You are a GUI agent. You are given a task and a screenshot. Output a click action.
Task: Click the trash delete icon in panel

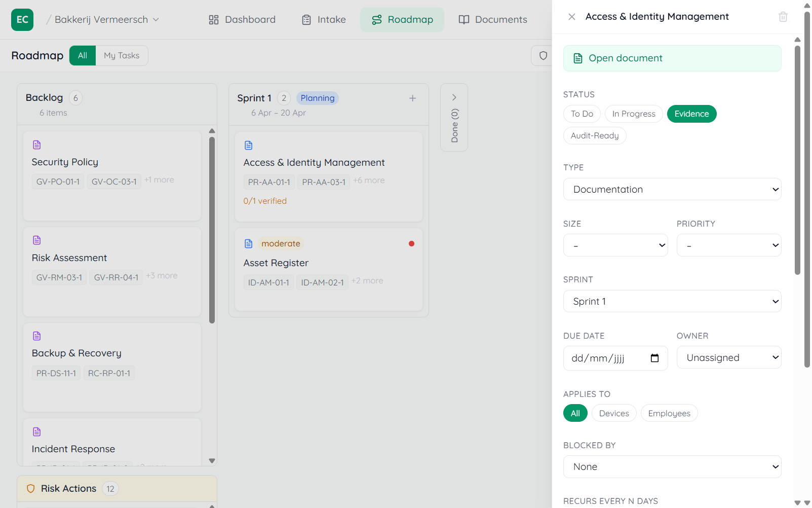783,17
